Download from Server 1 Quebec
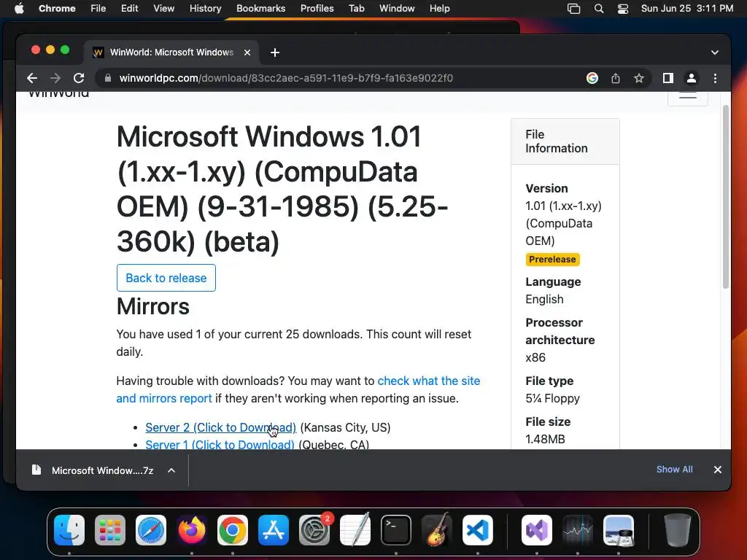This screenshot has width=747, height=560. pyautogui.click(x=220, y=444)
